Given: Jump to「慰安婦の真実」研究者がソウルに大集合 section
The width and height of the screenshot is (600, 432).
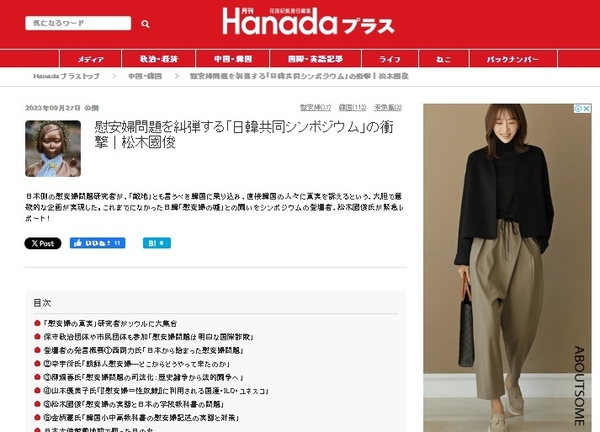Looking at the screenshot, I should coord(110,323).
